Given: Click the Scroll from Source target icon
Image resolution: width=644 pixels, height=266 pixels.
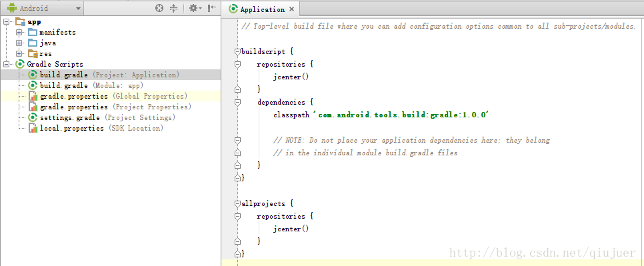Looking at the screenshot, I should (159, 8).
